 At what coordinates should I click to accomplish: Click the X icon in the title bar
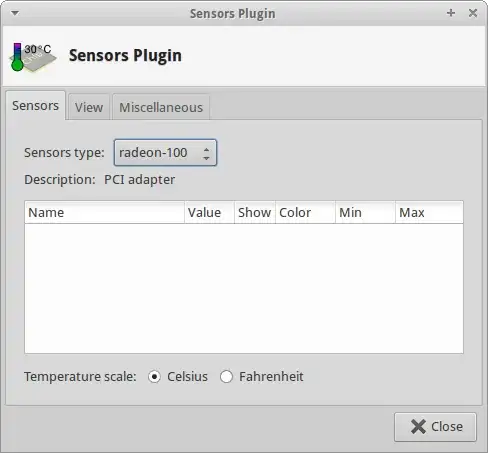click(x=473, y=13)
